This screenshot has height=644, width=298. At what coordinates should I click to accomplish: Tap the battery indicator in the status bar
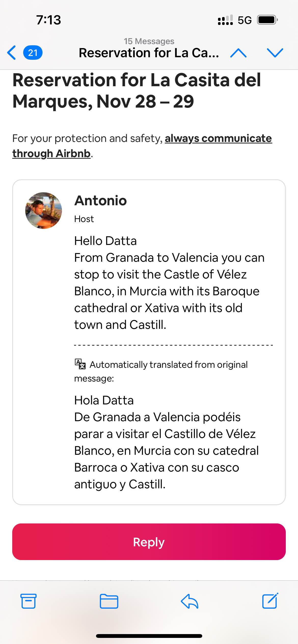click(267, 20)
